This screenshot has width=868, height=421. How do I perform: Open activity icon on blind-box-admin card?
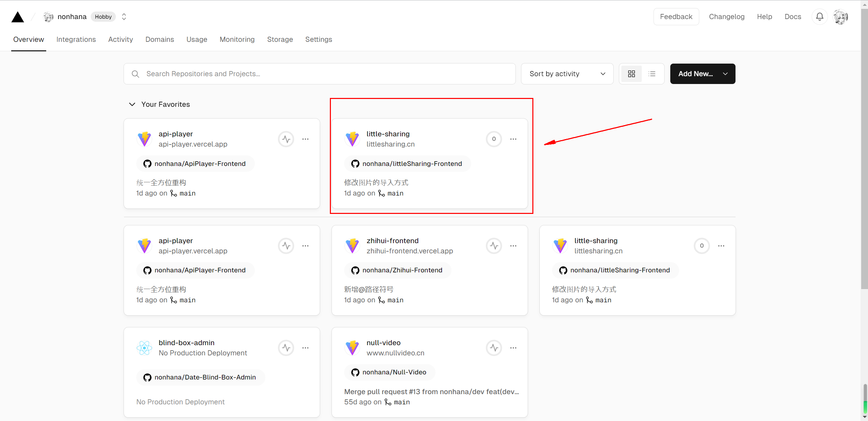pyautogui.click(x=286, y=348)
